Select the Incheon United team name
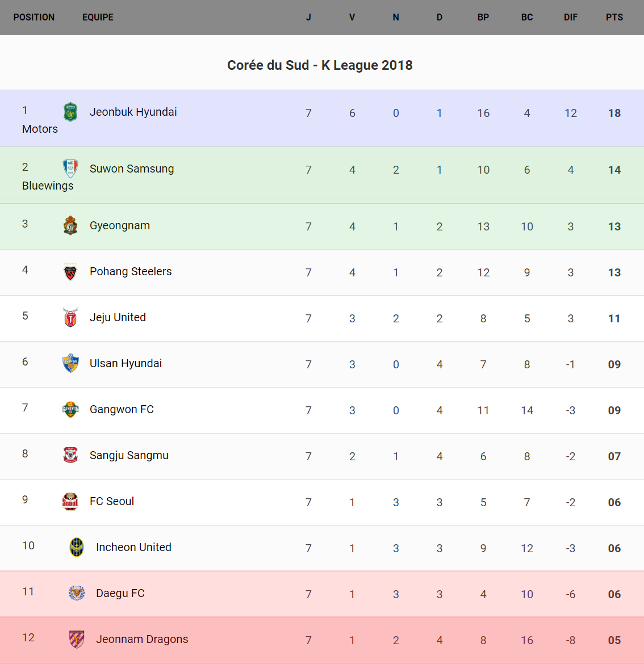This screenshot has width=644, height=664. pos(133,547)
